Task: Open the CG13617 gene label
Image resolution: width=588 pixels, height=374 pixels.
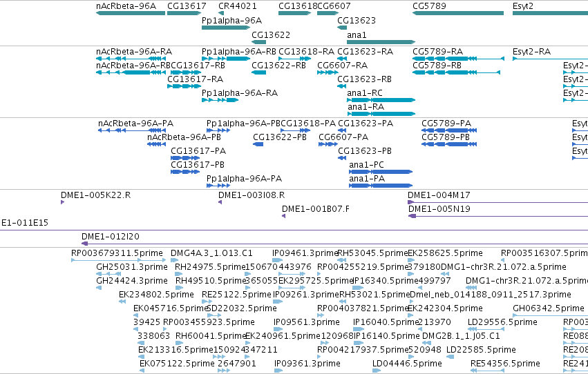Action: [187, 6]
